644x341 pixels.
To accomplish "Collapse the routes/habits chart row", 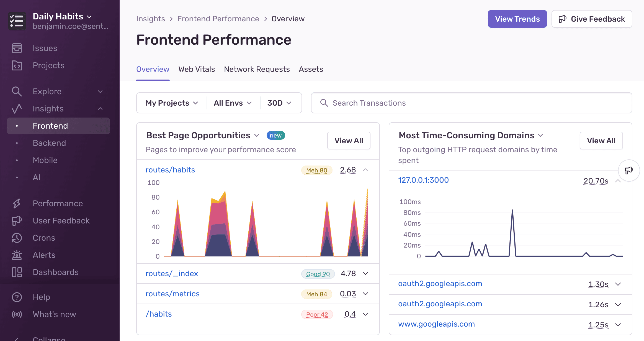I will (365, 170).
